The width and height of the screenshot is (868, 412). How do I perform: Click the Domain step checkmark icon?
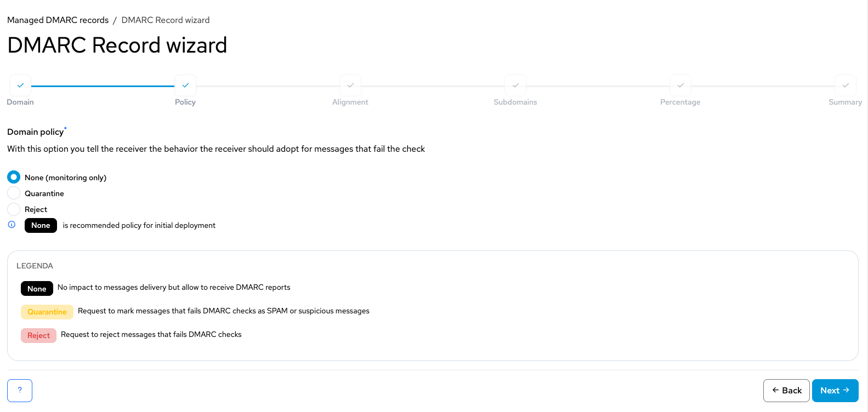point(20,85)
